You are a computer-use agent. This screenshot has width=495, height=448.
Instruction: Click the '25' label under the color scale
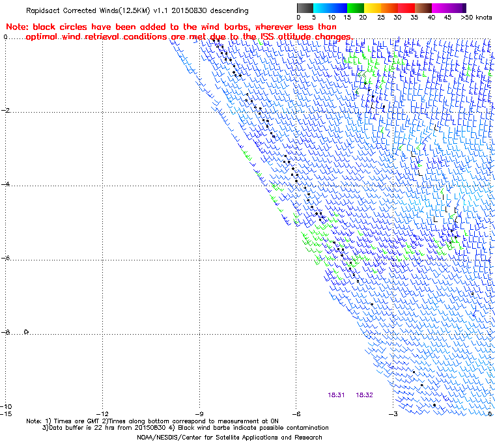coord(381,18)
